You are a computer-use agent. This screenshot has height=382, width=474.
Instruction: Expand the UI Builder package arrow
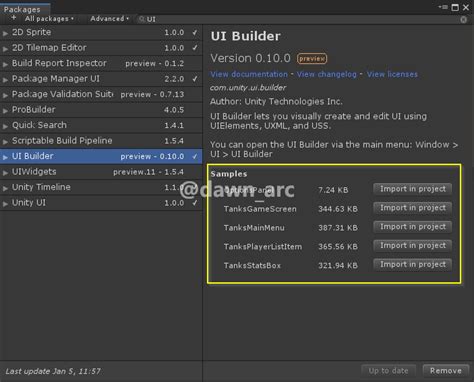[x=5, y=157]
